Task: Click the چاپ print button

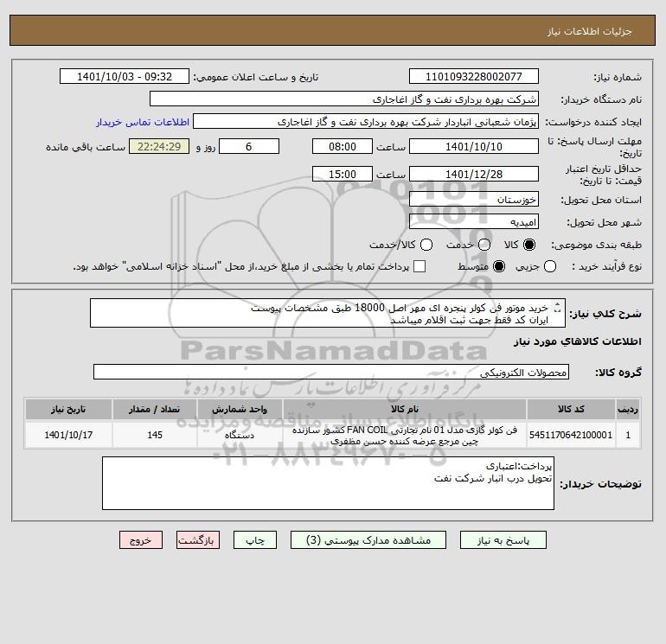Action: 255,540
